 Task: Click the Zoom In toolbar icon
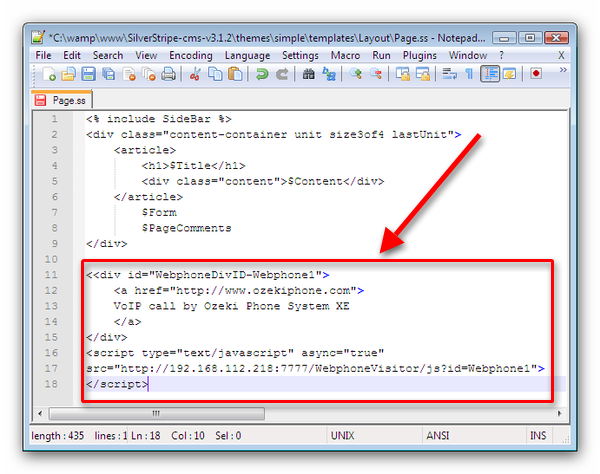pyautogui.click(x=355, y=74)
